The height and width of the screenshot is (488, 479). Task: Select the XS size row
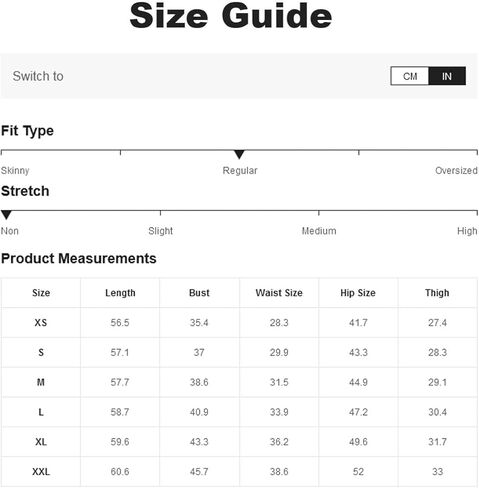coord(239,323)
